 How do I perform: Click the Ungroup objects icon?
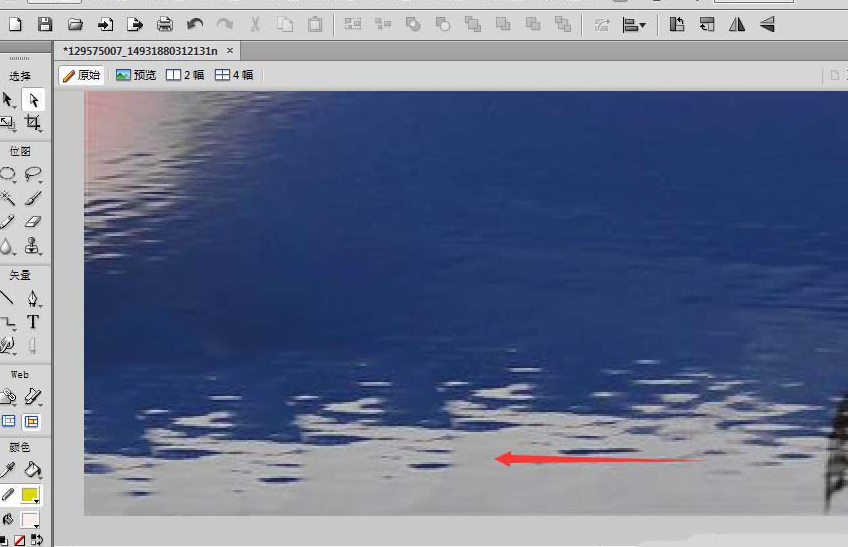[383, 24]
